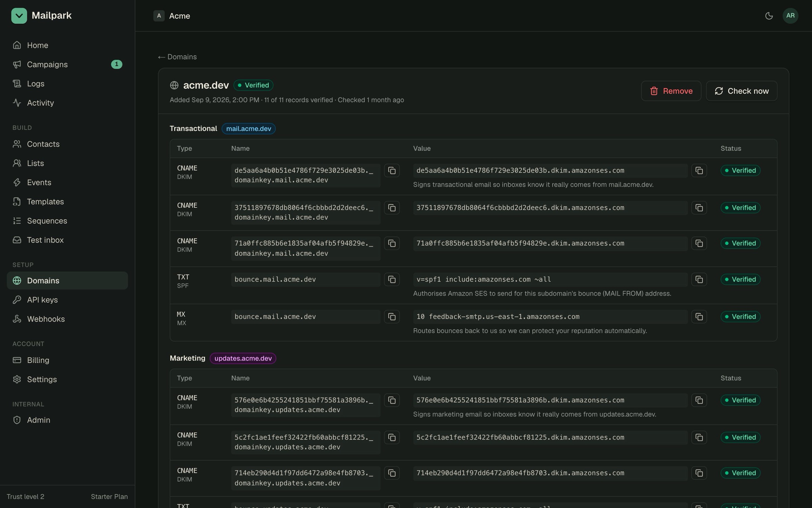The image size is (812, 508).
Task: Open the Test inbox page
Action: [67, 240]
